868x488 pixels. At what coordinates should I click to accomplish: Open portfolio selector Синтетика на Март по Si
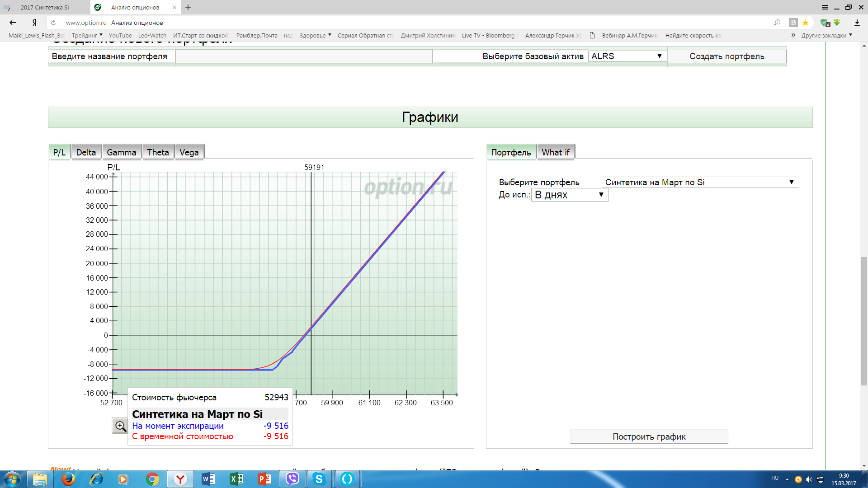[x=700, y=182]
